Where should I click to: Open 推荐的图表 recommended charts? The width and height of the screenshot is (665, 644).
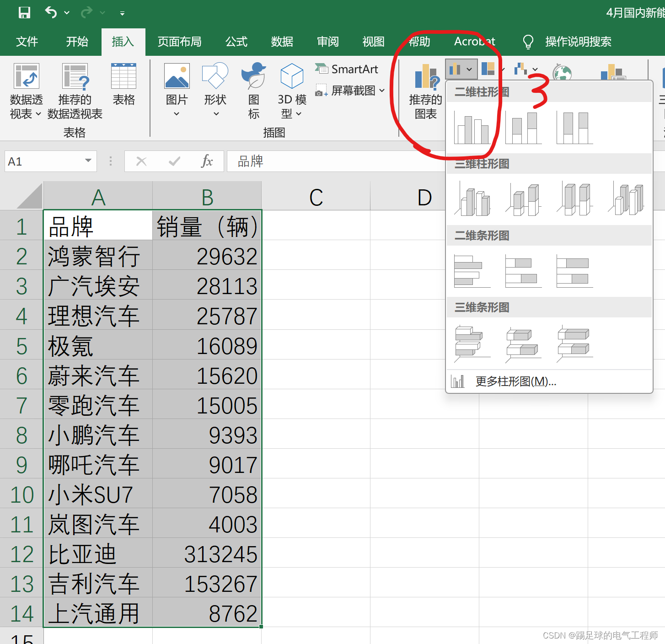[x=425, y=91]
